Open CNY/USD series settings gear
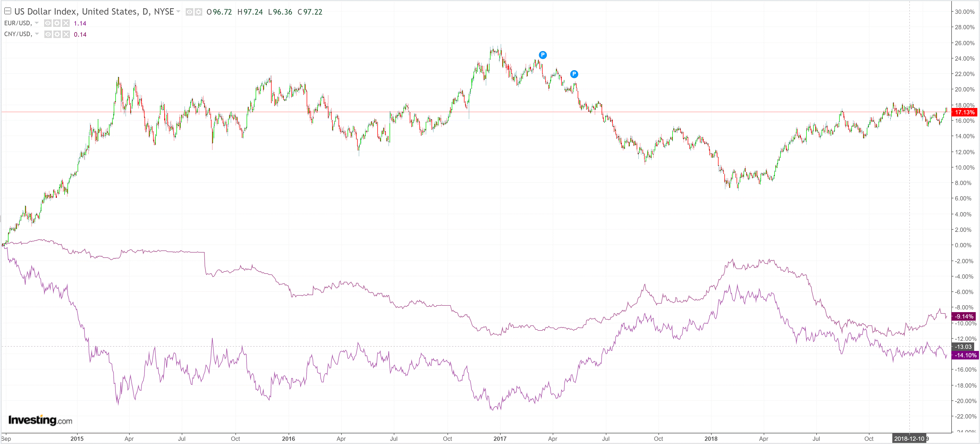The image size is (980, 444). point(57,34)
